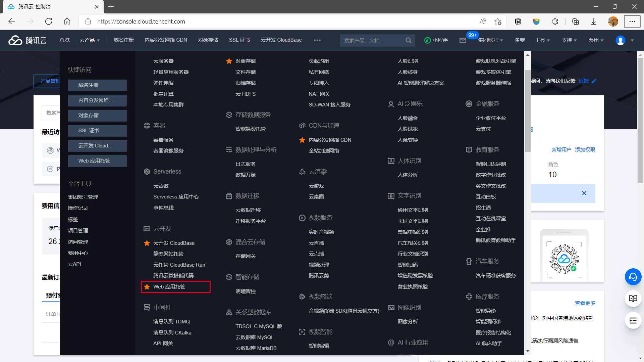Click the 视频服务 video services icon
644x362 pixels.
(302, 218)
